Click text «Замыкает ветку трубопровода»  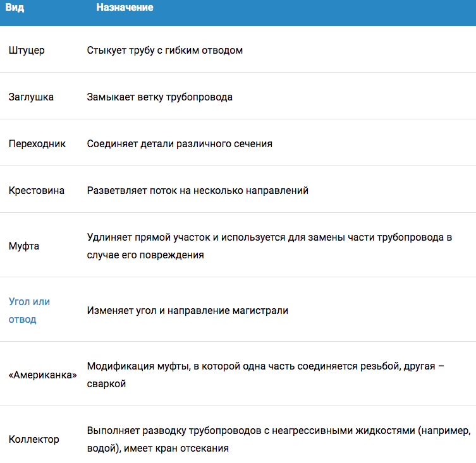[160, 97]
